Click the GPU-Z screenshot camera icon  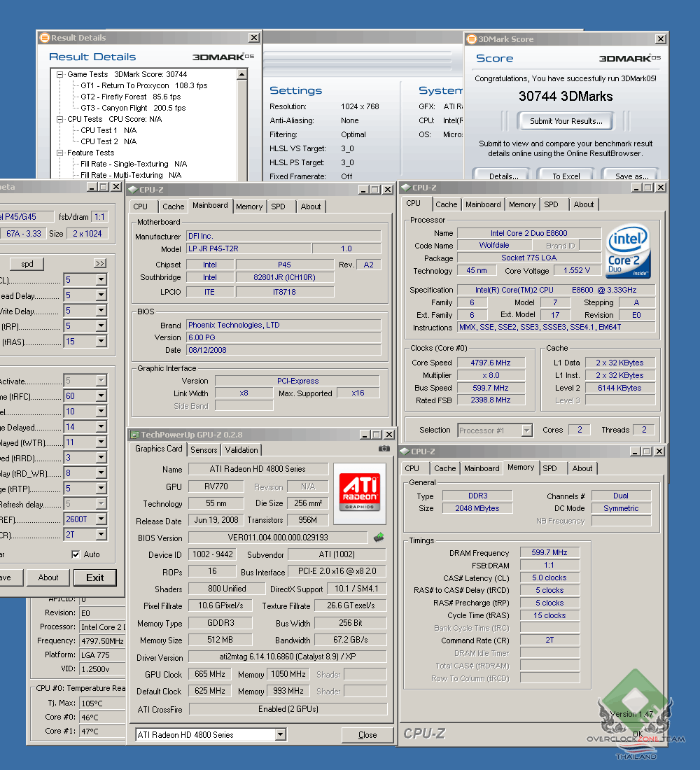pos(384,448)
